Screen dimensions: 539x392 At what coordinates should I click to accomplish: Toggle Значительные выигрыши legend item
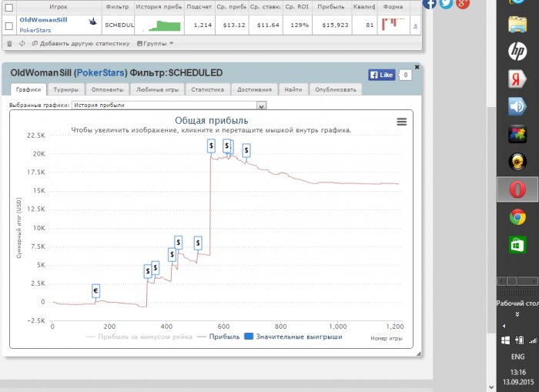click(x=293, y=337)
